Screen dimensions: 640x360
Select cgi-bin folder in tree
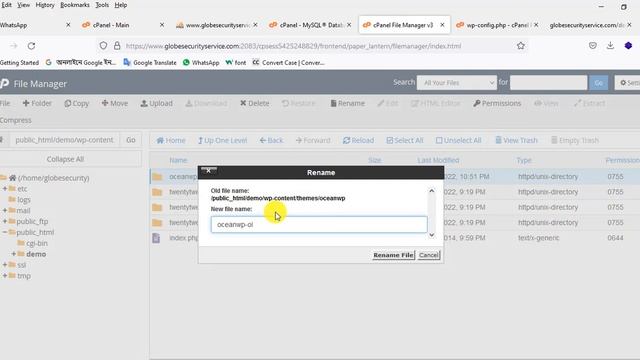click(37, 243)
